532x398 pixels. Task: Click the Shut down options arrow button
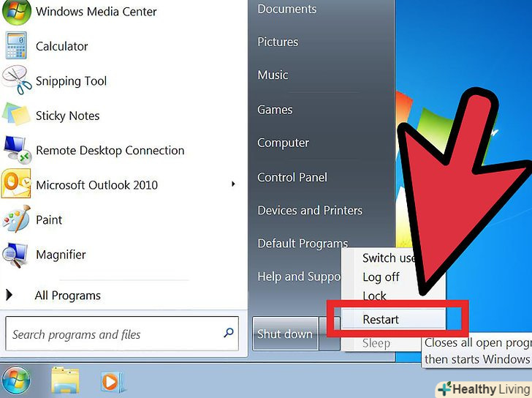tap(330, 334)
